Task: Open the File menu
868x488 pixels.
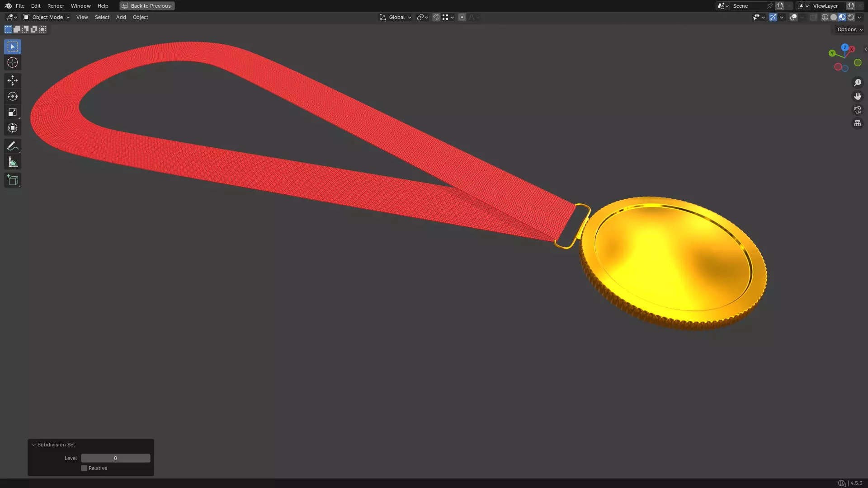Action: 20,6
